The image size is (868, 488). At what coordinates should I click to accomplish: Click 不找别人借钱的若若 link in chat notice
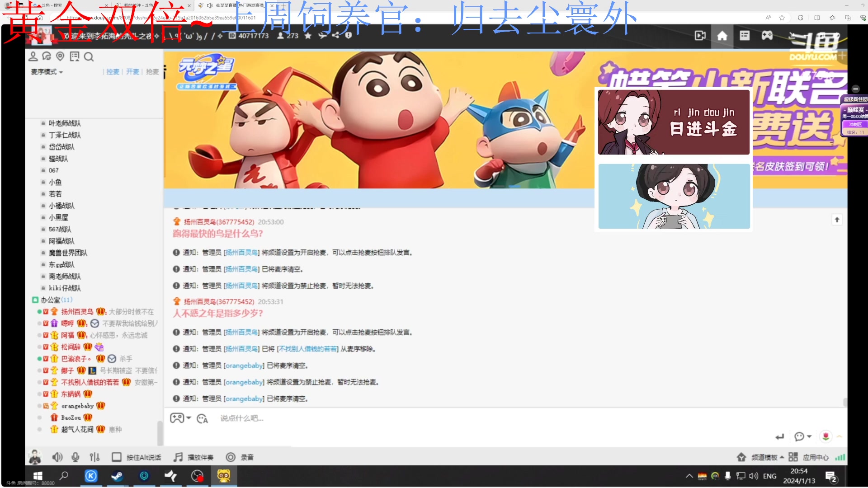coord(308,349)
